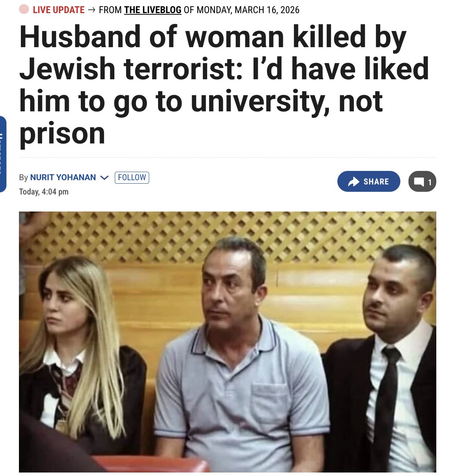Click the pink live update dot
Viewport: 456px width, 476px height.
coord(24,9)
